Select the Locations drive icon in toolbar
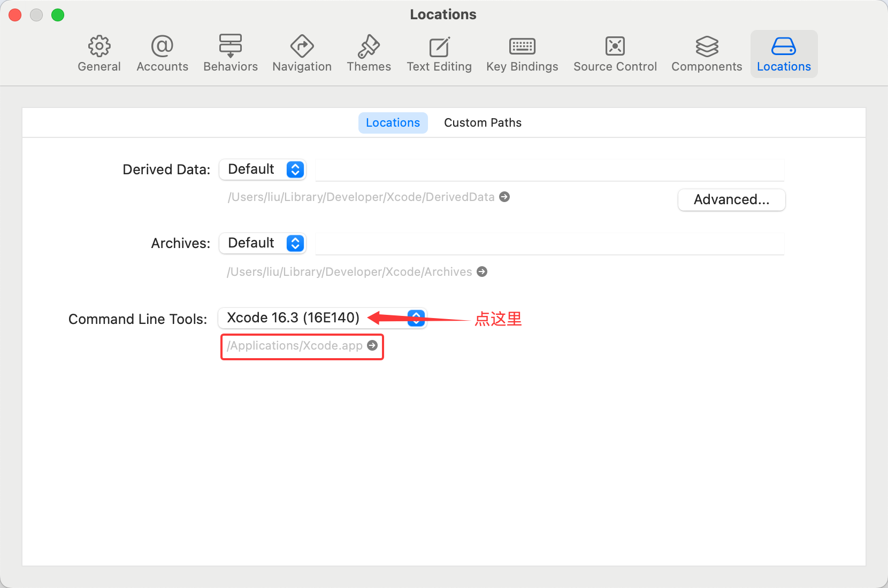The width and height of the screenshot is (888, 588). [x=783, y=47]
